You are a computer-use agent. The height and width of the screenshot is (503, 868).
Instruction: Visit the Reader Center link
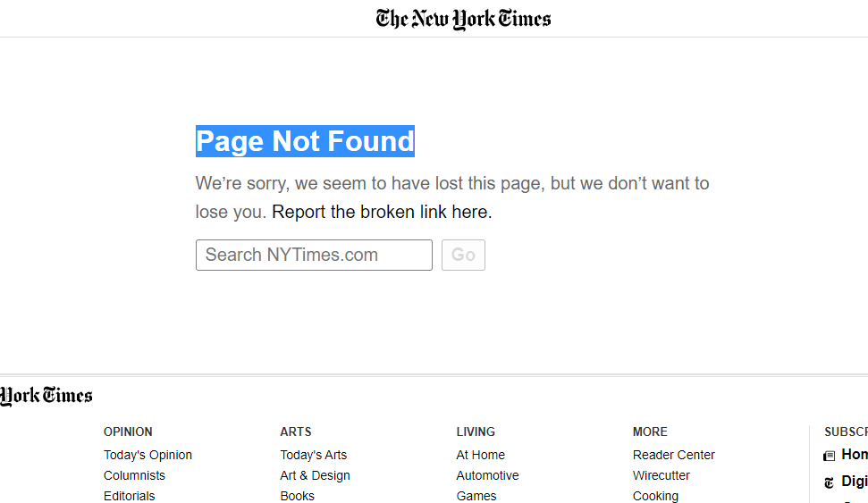[x=673, y=455]
